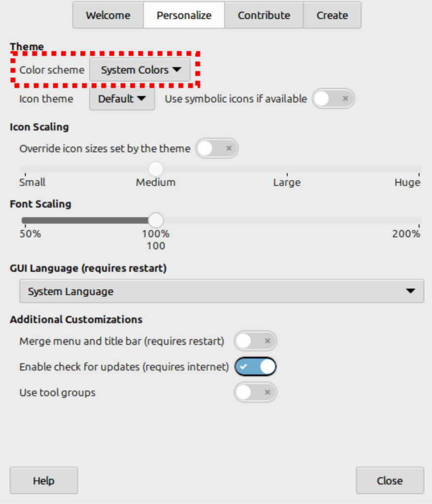Viewport: 432px width, 504px height.
Task: Close the dialog with Close button
Action: [390, 480]
